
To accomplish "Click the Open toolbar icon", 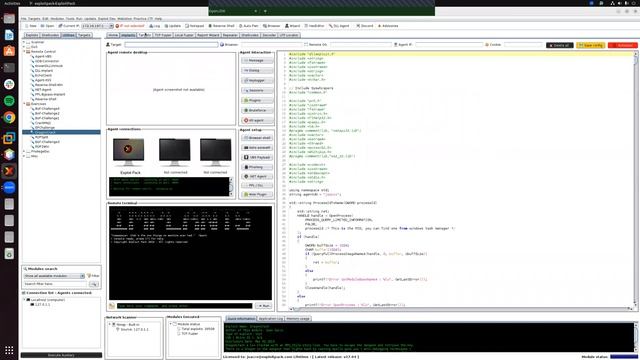I will point(47,26).
